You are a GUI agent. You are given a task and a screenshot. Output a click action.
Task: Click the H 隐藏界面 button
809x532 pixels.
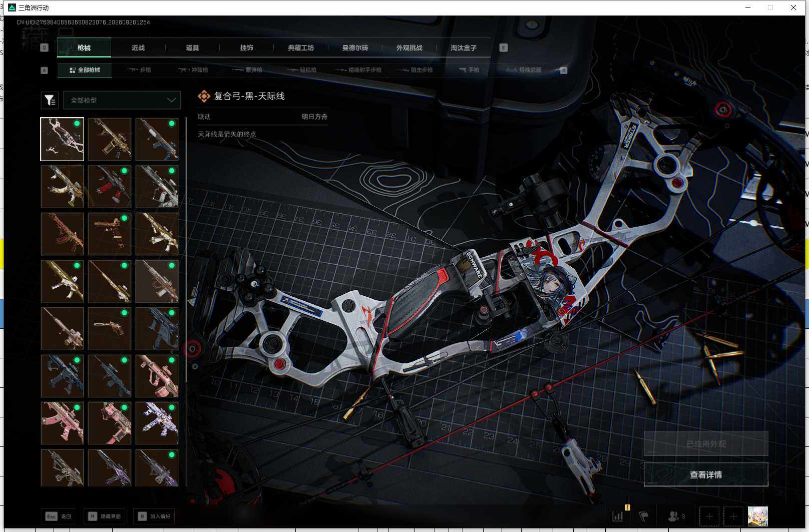(104, 516)
